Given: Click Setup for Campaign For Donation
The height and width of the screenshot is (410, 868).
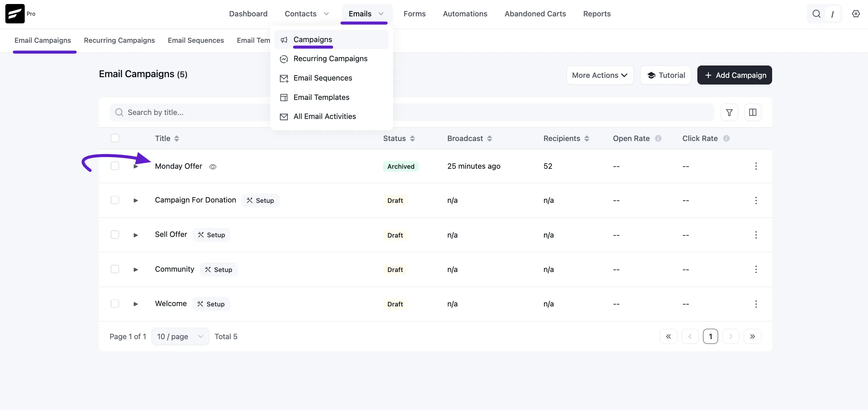Looking at the screenshot, I should point(260,200).
